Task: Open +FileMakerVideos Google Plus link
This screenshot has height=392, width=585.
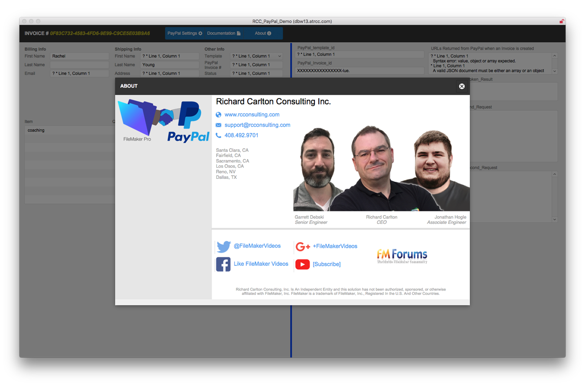Action: 335,246
